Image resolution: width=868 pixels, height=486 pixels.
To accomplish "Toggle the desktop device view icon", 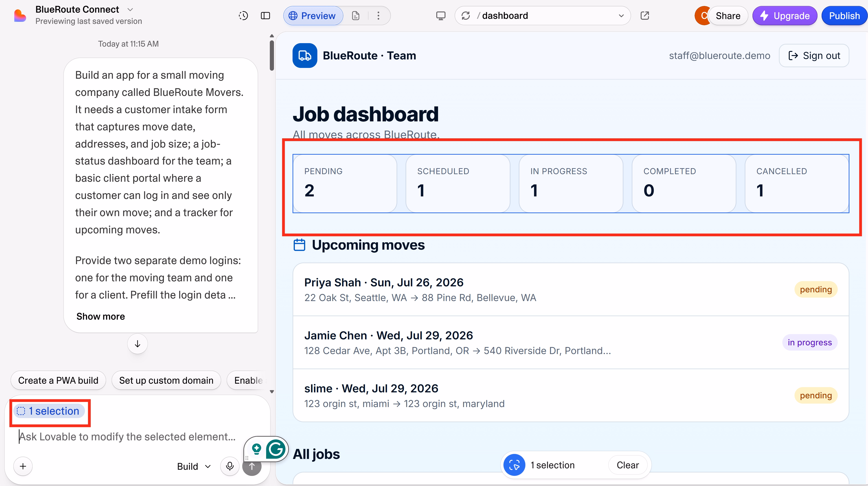I will [440, 16].
